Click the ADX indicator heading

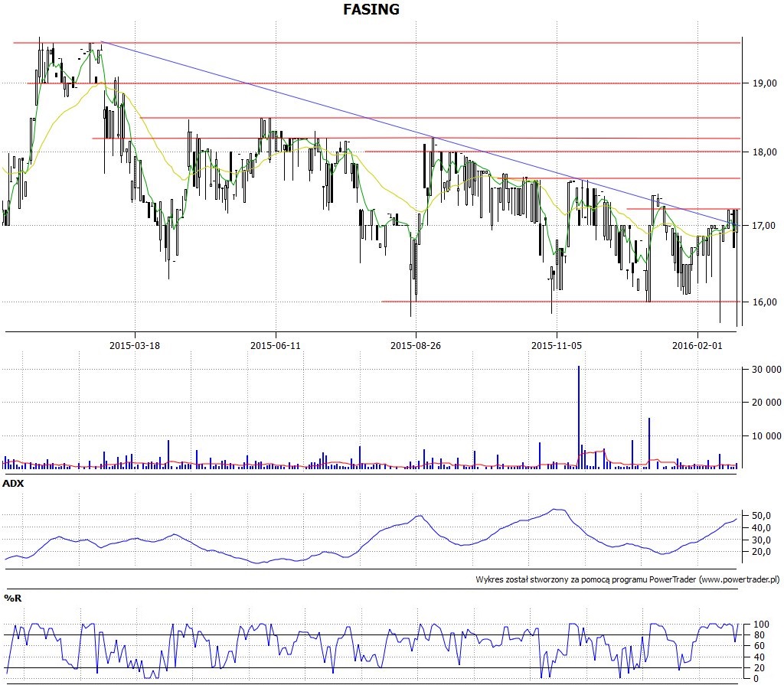[13, 484]
